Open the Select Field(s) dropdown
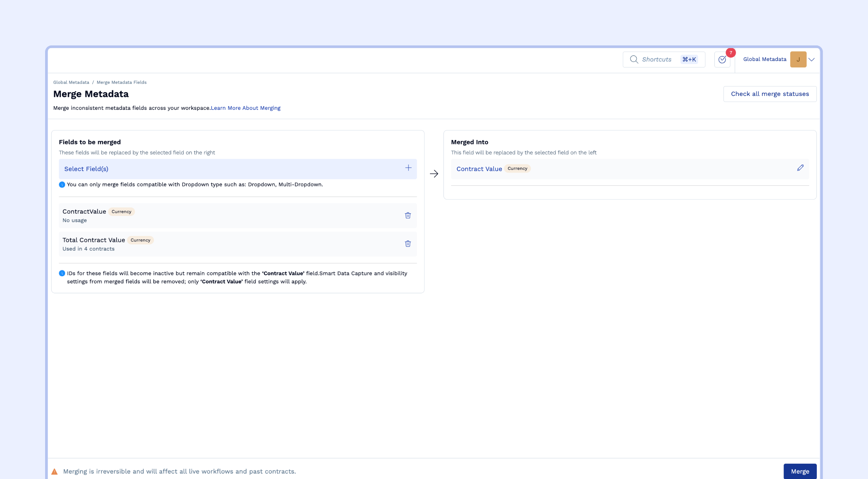This screenshot has width=868, height=479. tap(237, 169)
